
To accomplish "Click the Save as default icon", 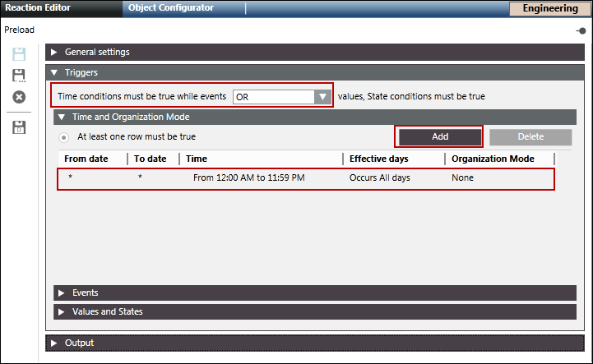I will (19, 127).
